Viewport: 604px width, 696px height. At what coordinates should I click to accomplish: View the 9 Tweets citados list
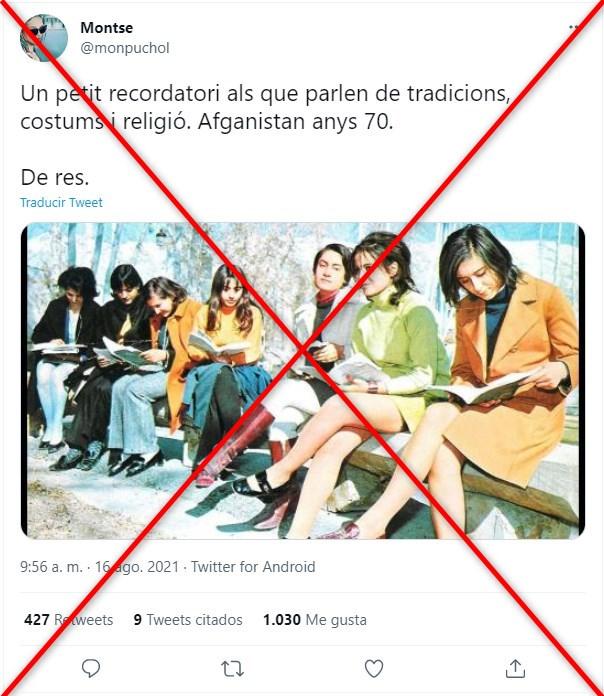click(x=188, y=620)
